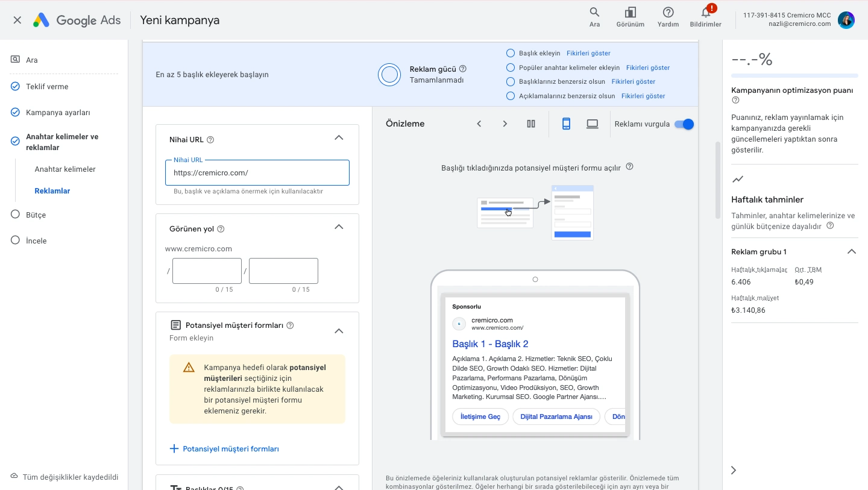
Task: Collapse the Reklam grubu 1 estimates
Action: click(x=851, y=251)
